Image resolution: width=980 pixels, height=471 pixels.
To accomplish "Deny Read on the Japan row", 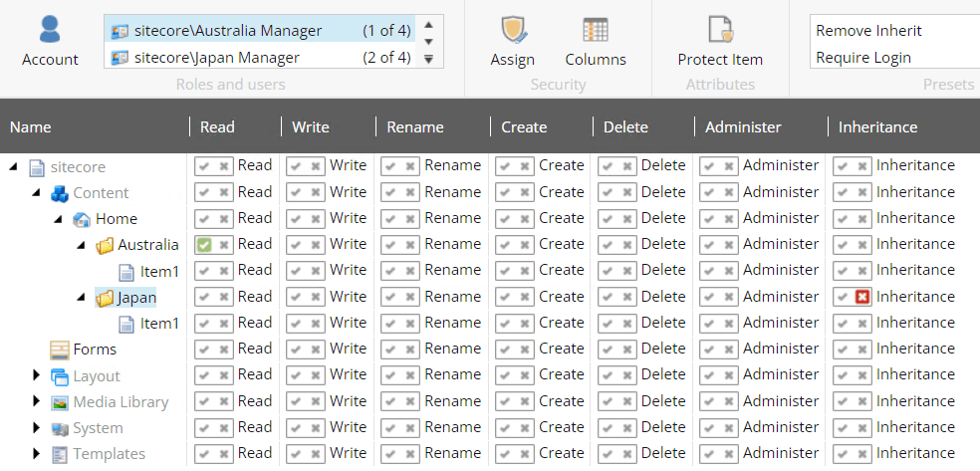I will pos(224,298).
